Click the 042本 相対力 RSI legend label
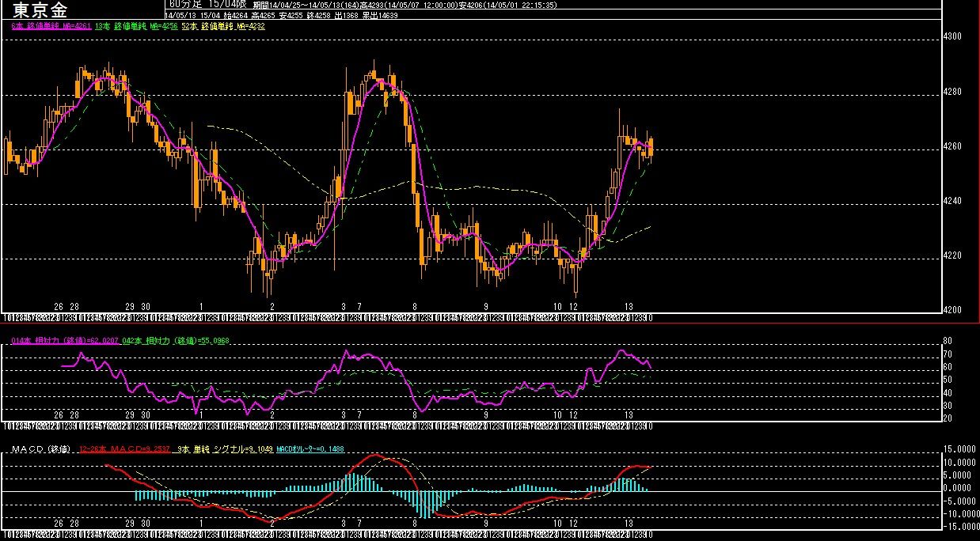 [x=177, y=341]
